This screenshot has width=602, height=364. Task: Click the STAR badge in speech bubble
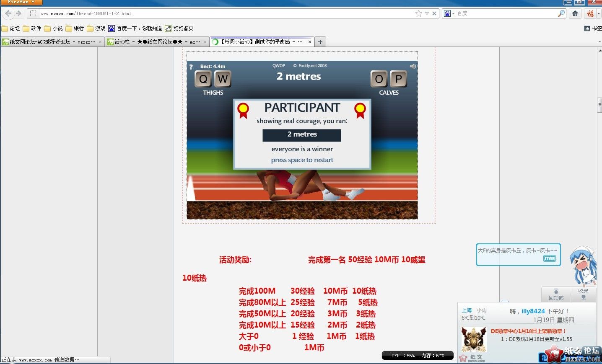(x=550, y=258)
